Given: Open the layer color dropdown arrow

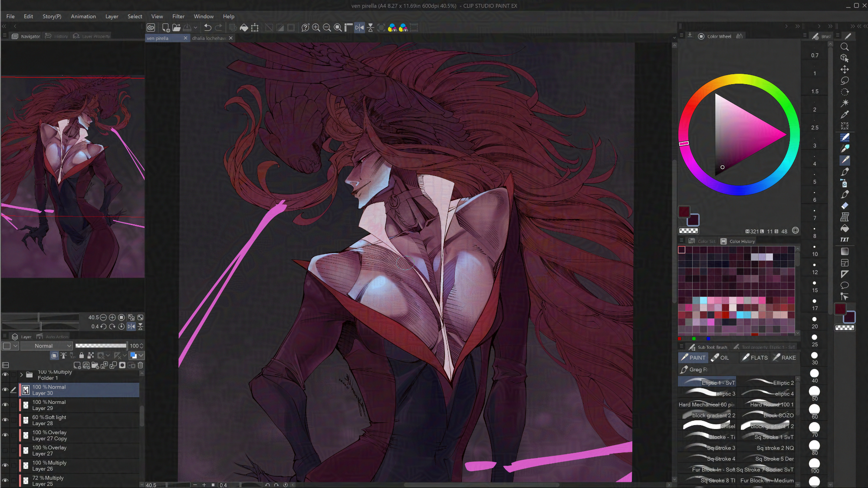Looking at the screenshot, I should (141, 356).
